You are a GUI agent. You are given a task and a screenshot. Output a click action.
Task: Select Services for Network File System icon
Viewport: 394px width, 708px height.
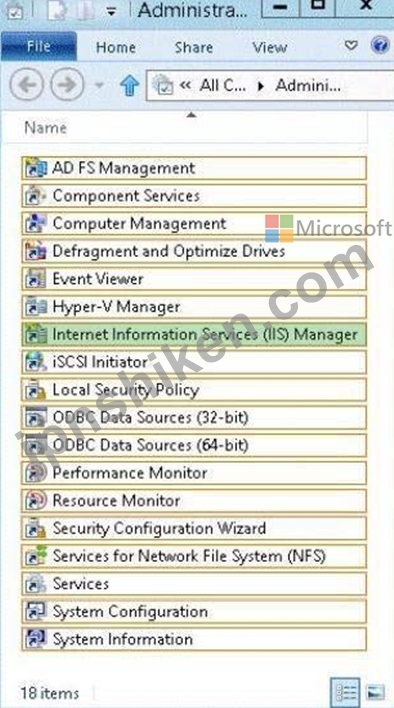click(x=35, y=556)
